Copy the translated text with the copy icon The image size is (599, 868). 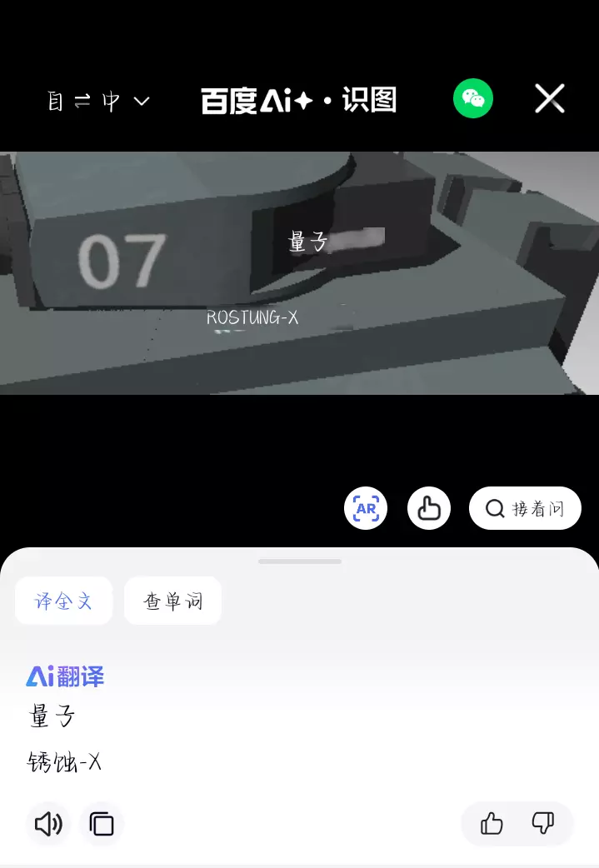[102, 824]
